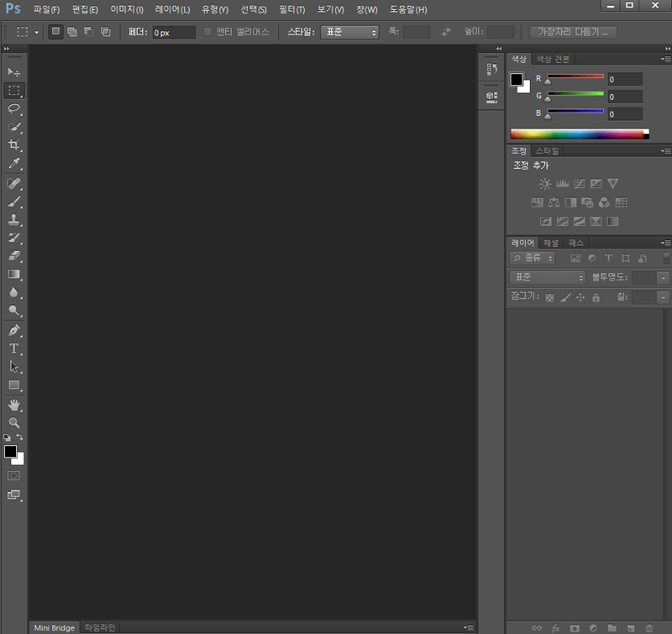Click the 가장자리 다듬기 button
Screen dimensions: 672x634
(573, 32)
